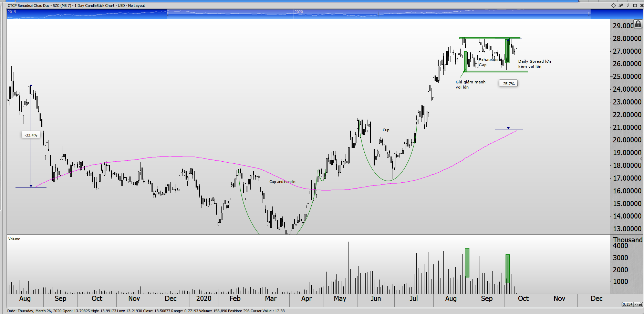Close the SZC chart panel
The width and height of the screenshot is (644, 314).
[x=642, y=6]
